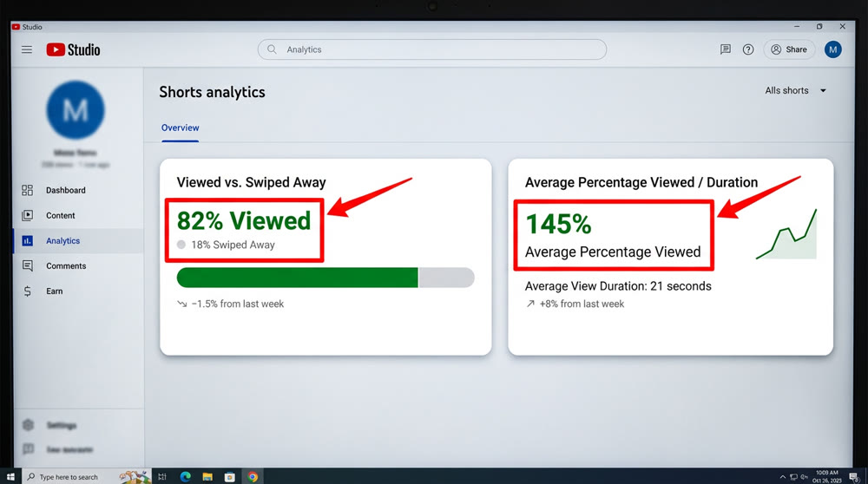Open the notification center icon
This screenshot has width=868, height=484.
[x=854, y=477]
